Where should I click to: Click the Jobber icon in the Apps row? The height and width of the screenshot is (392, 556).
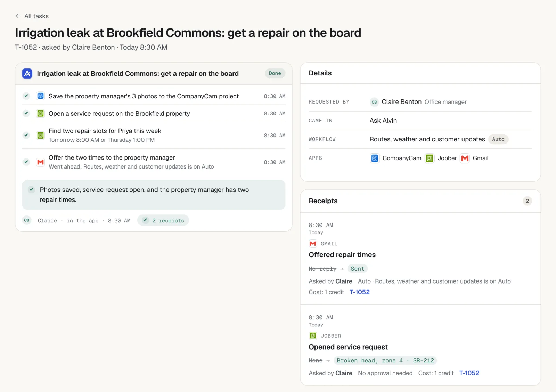(430, 158)
